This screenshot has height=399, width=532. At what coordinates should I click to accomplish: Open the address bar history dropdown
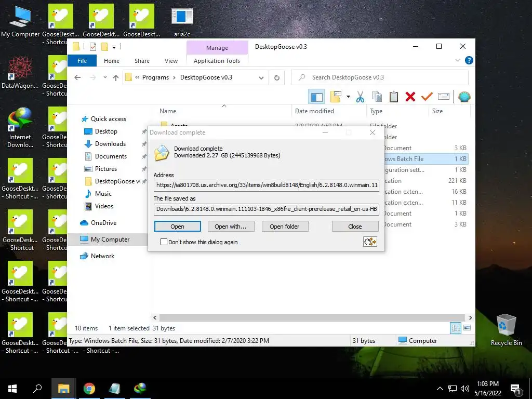tap(261, 78)
